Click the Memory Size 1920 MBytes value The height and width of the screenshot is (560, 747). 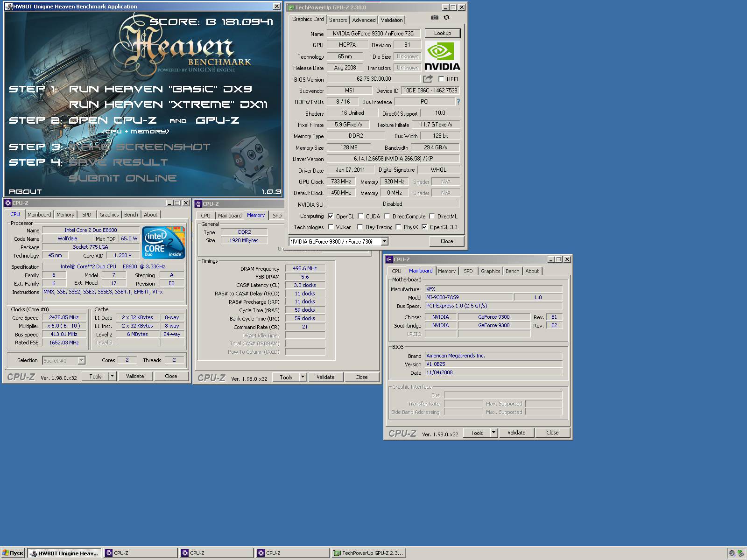(244, 240)
